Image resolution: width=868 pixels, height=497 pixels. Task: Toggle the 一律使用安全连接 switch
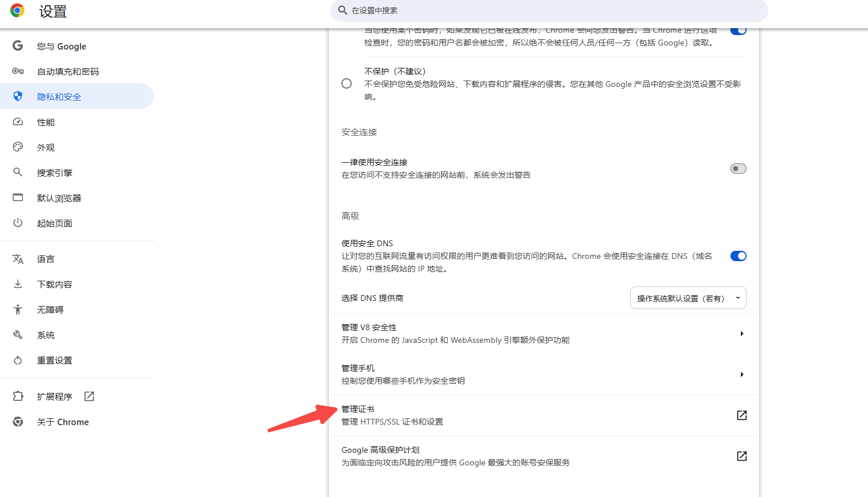(738, 169)
